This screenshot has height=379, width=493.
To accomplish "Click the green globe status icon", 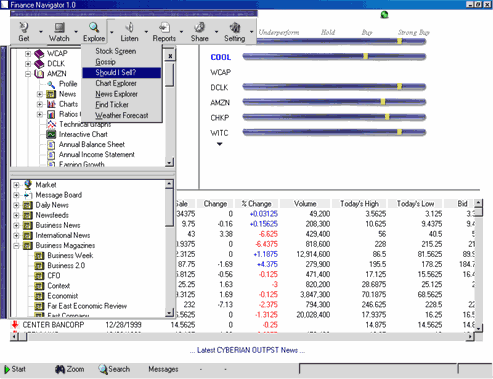I will [x=384, y=15].
